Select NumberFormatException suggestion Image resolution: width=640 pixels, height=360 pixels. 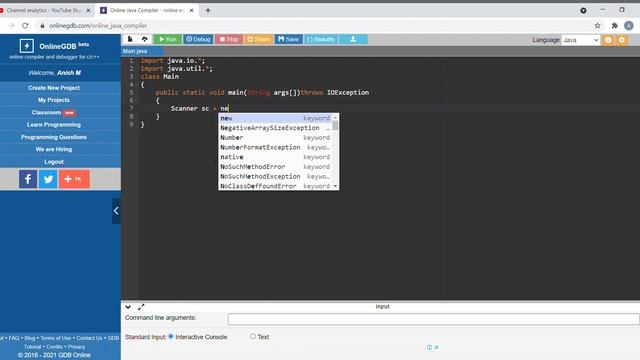point(275,147)
